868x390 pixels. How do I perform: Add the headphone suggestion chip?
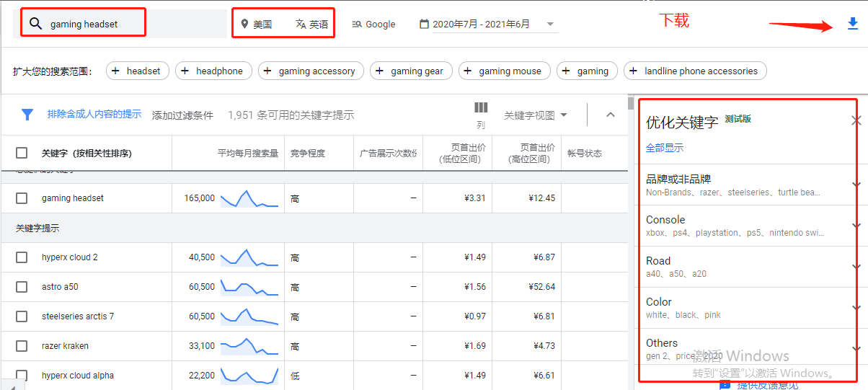click(x=213, y=71)
